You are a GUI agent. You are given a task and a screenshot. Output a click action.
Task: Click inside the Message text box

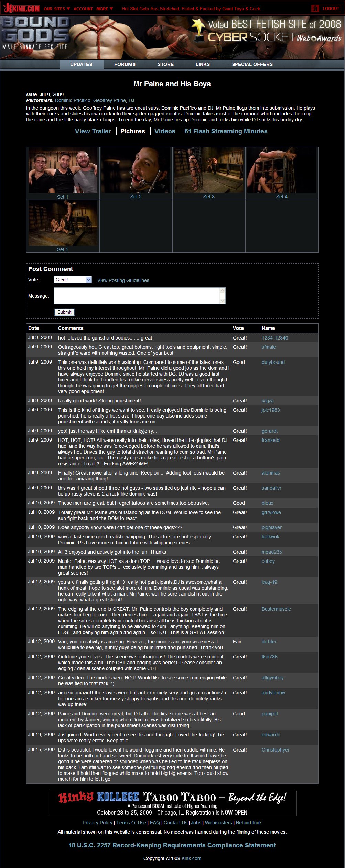(137, 296)
